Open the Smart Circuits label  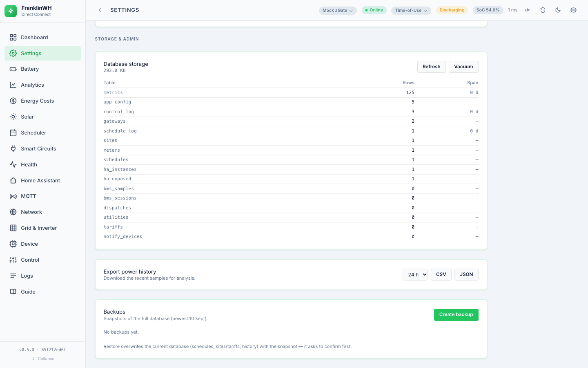coord(38,149)
